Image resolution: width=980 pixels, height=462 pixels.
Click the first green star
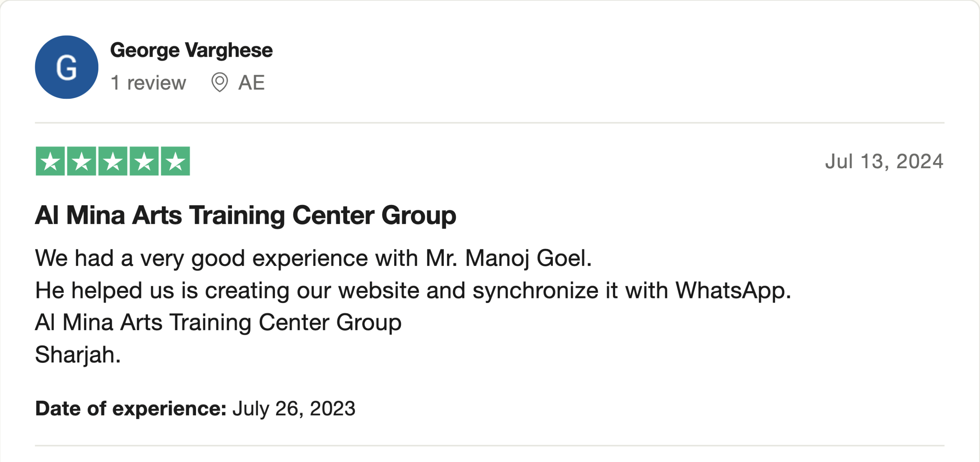tap(50, 161)
